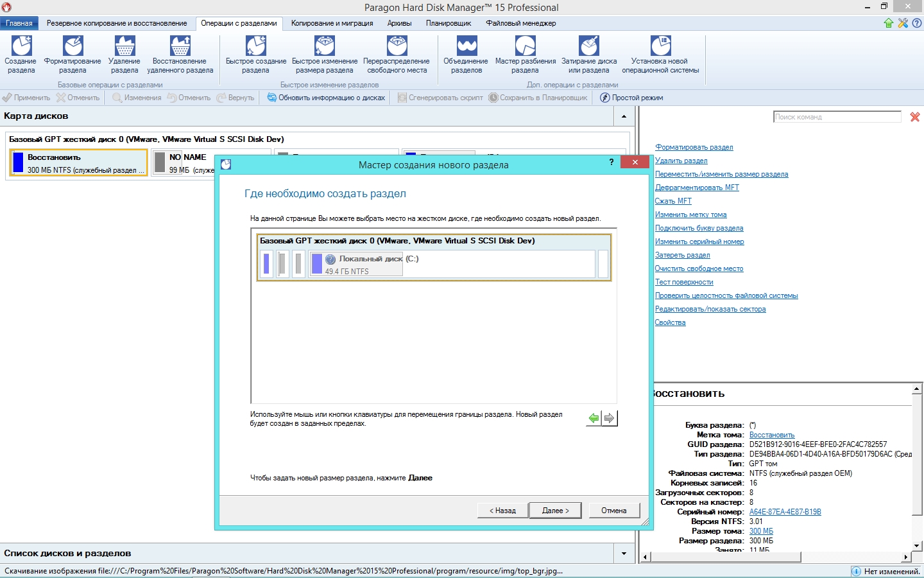924x578 pixels.
Task: Collapse the Карта дисков panel
Action: click(x=624, y=116)
